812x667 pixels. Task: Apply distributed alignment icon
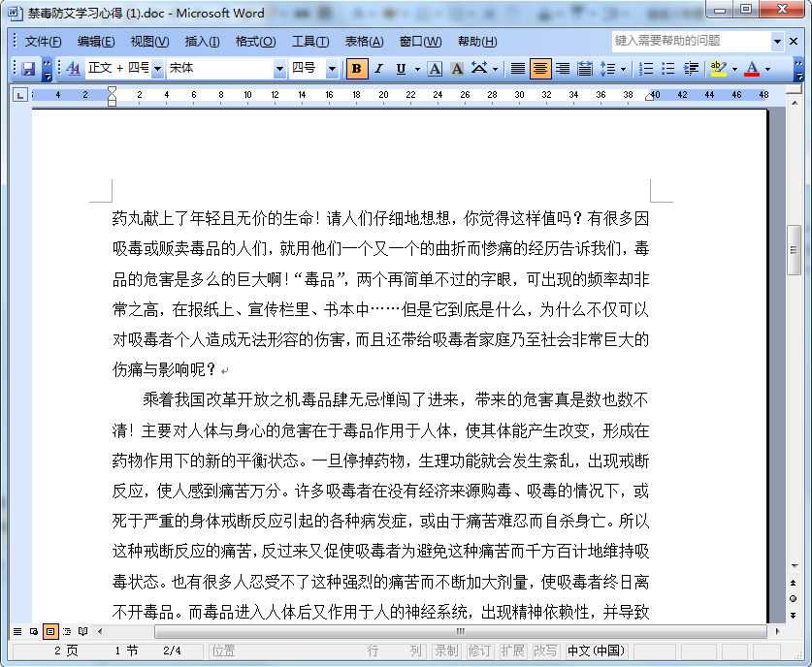585,68
